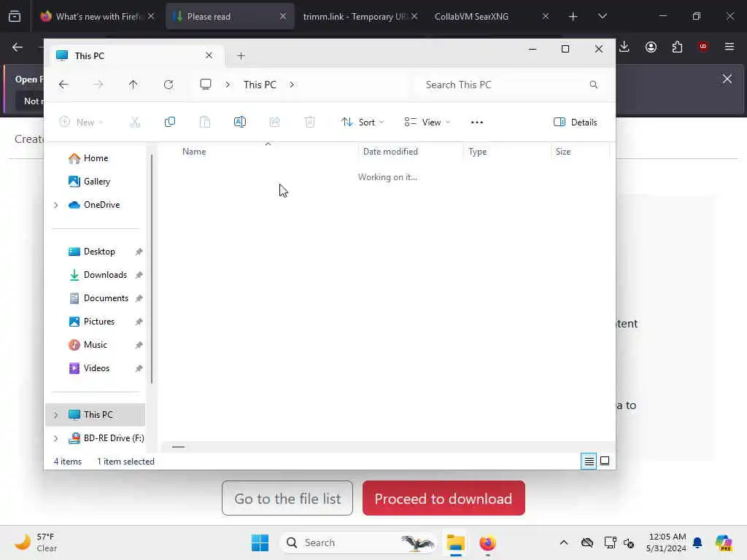Click the Search This PC field
The image size is (747, 560).
pyautogui.click(x=511, y=85)
